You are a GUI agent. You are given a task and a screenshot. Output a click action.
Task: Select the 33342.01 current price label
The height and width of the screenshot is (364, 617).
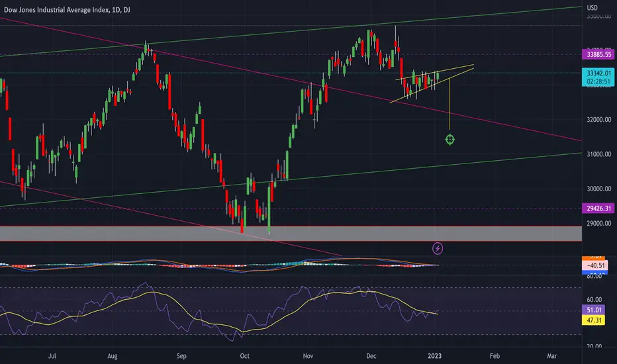click(x=599, y=73)
